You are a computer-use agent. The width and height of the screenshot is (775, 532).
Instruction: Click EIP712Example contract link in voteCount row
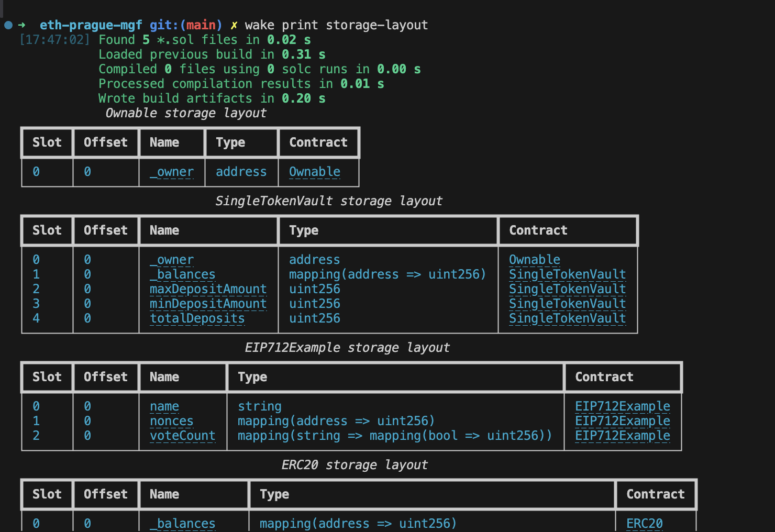(622, 436)
